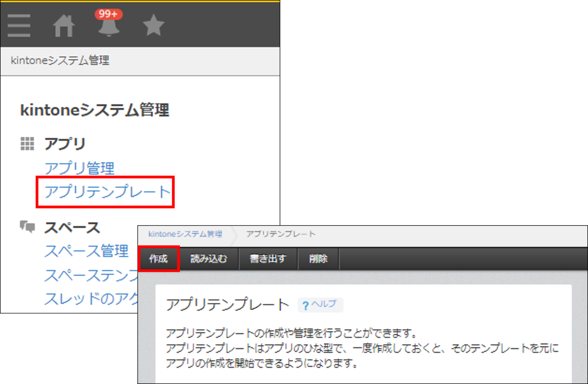Open the favorites star icon
This screenshot has height=384, width=588.
pos(153,25)
